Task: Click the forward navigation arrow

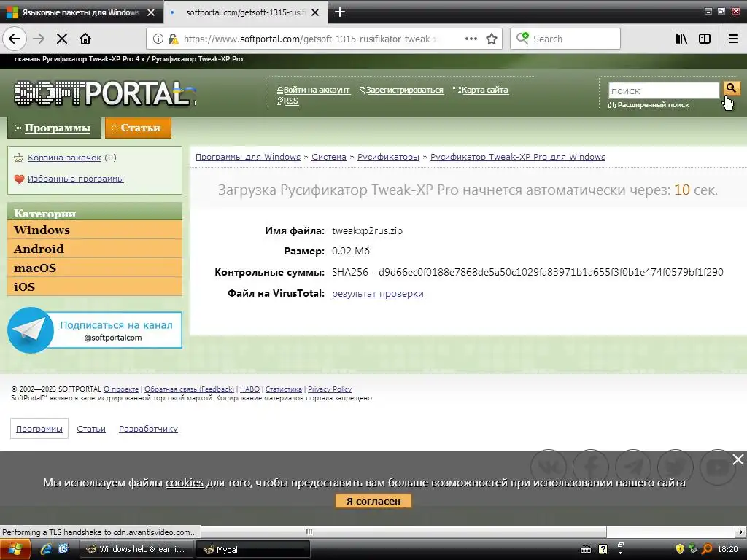Action: pos(39,39)
